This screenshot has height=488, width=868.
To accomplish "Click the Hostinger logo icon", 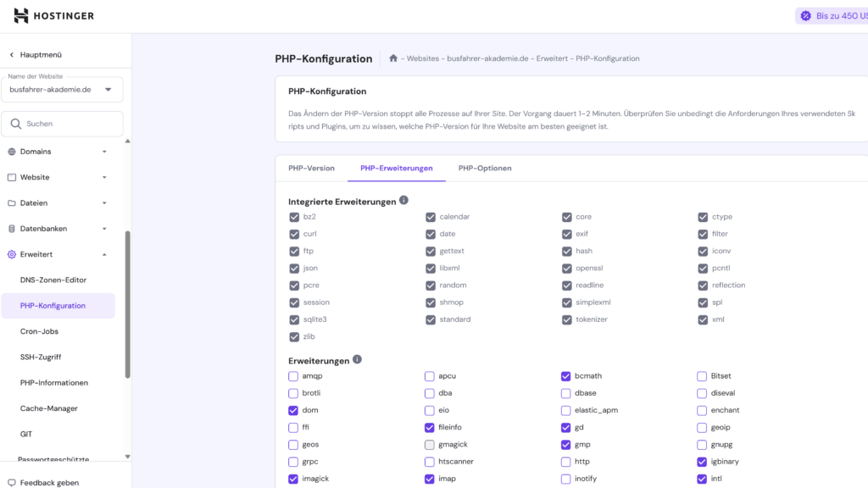I will pyautogui.click(x=21, y=15).
